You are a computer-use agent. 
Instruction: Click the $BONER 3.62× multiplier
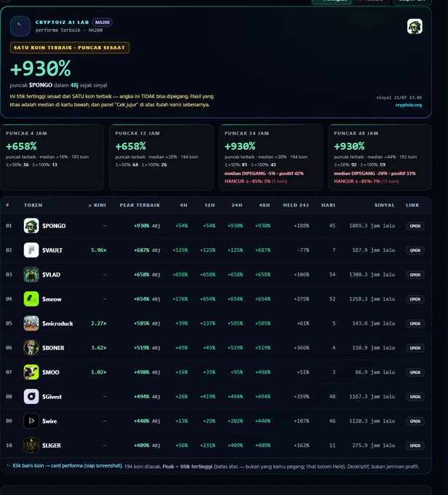98,347
